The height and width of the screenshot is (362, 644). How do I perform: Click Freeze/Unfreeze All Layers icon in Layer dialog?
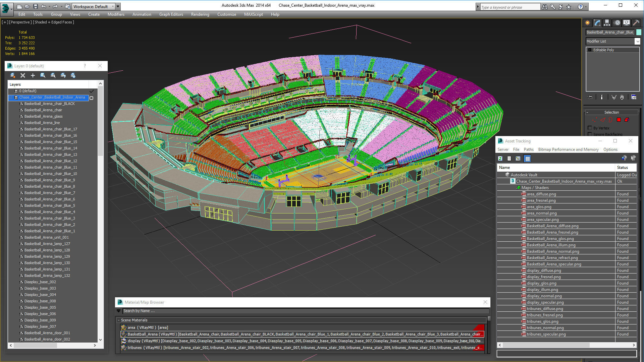click(73, 75)
